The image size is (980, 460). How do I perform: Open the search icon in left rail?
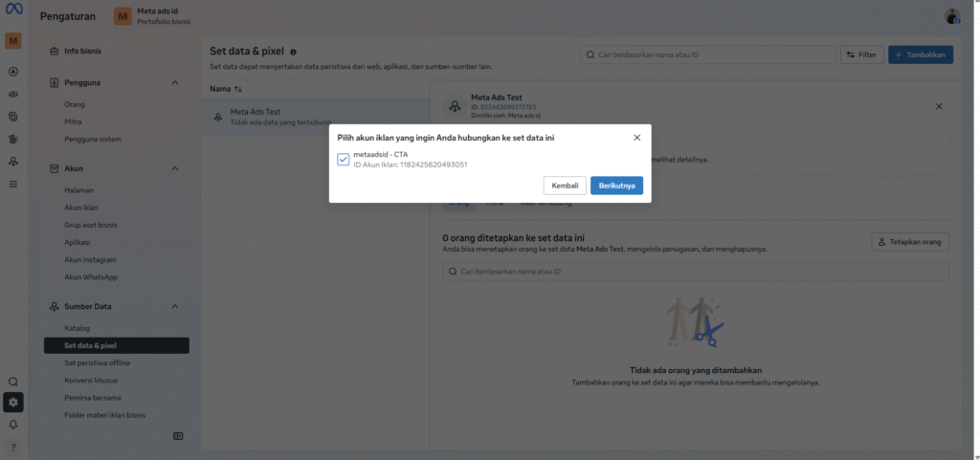coord(13,381)
